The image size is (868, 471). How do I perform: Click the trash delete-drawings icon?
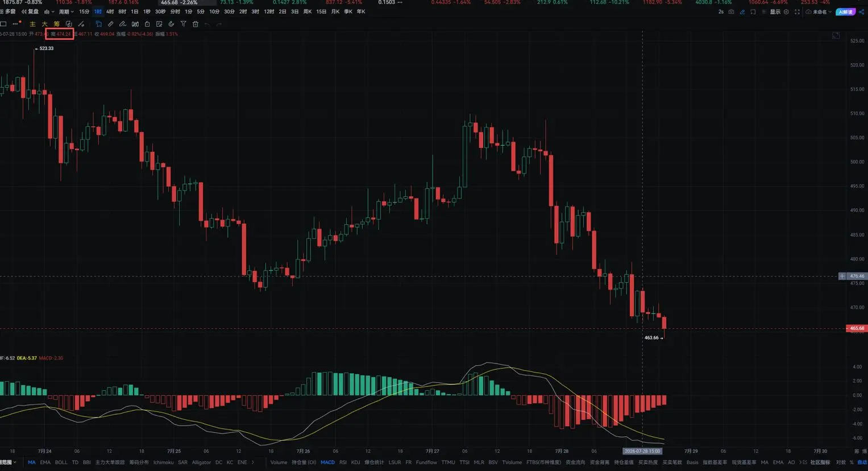pyautogui.click(x=196, y=24)
